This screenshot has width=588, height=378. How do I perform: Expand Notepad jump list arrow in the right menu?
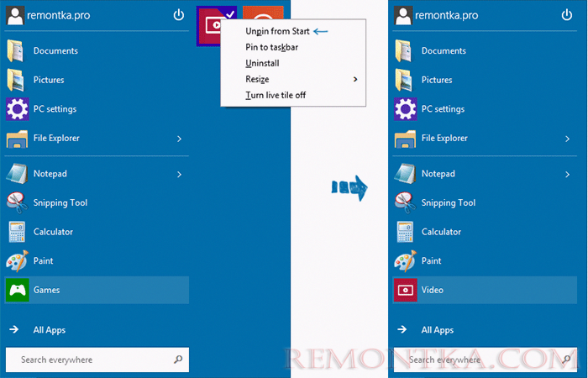tap(565, 174)
